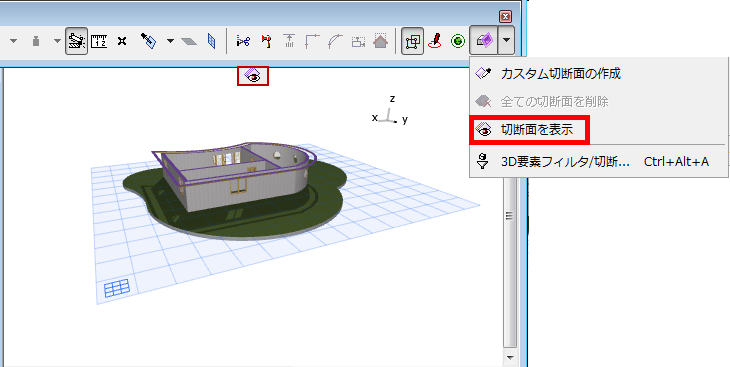Toggle the 3D cutting plane button

tap(484, 41)
